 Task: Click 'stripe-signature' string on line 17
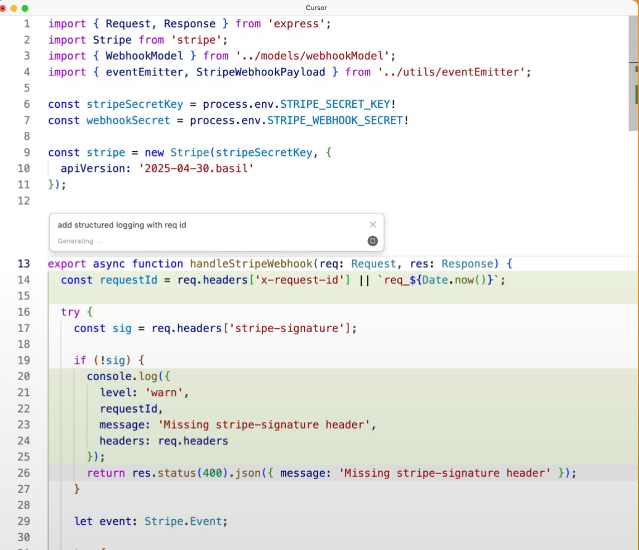[286, 328]
